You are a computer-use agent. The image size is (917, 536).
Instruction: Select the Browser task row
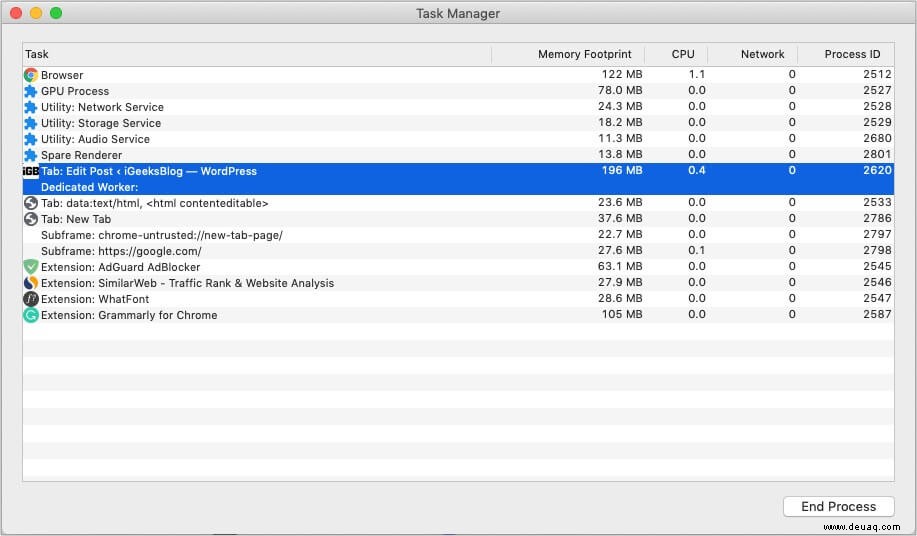[458, 75]
